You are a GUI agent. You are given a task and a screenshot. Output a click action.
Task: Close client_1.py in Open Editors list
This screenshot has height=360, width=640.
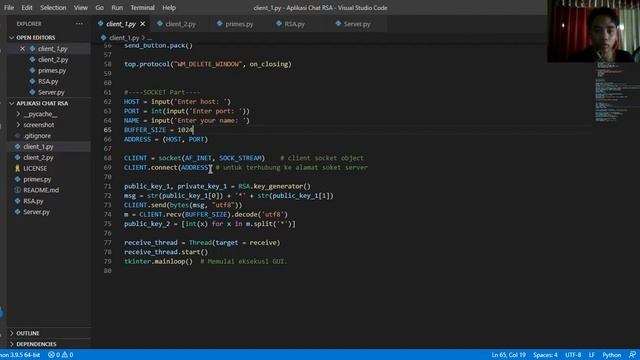coord(22,49)
